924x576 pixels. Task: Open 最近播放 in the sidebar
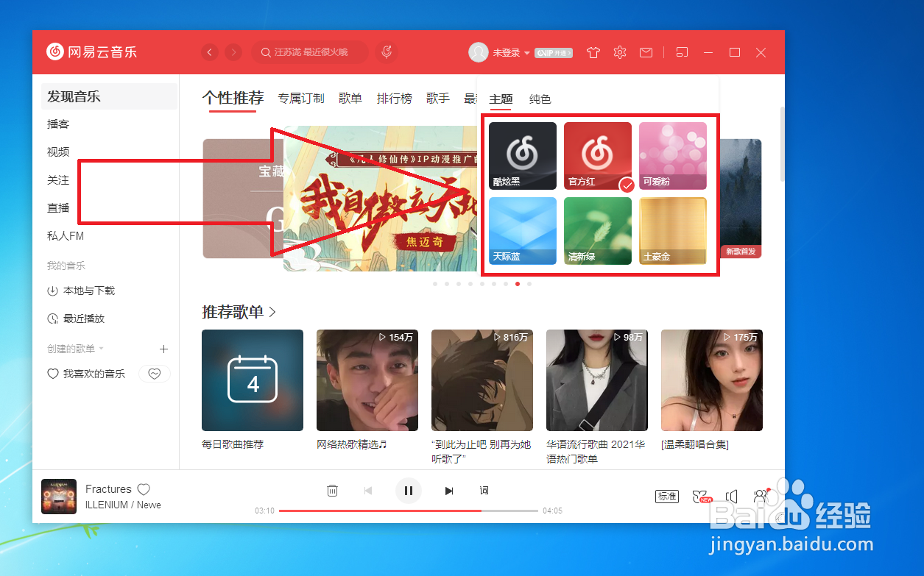point(76,319)
